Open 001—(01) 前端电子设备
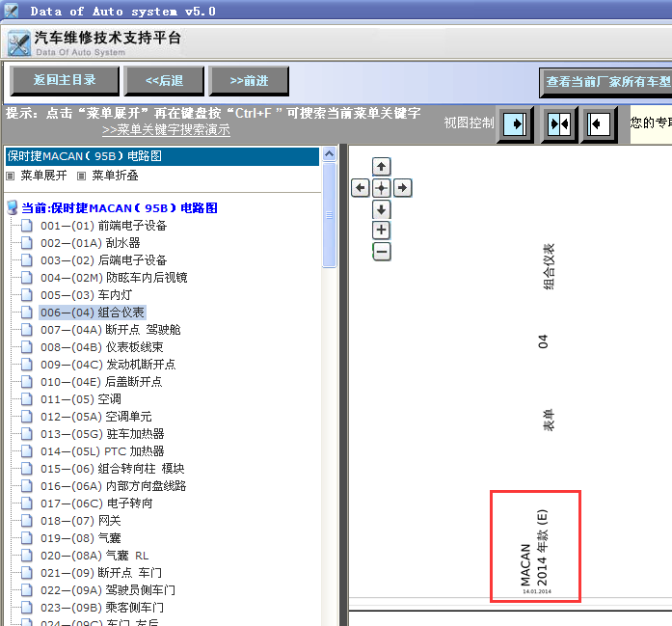The width and height of the screenshot is (672, 626). click(x=103, y=226)
